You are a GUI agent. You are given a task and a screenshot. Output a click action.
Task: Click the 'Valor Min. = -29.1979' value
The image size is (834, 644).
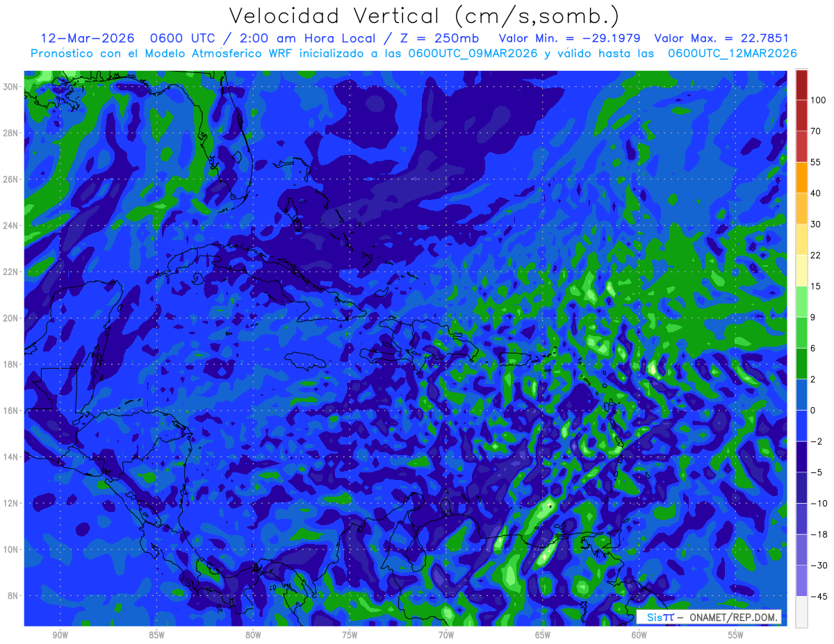(570, 38)
